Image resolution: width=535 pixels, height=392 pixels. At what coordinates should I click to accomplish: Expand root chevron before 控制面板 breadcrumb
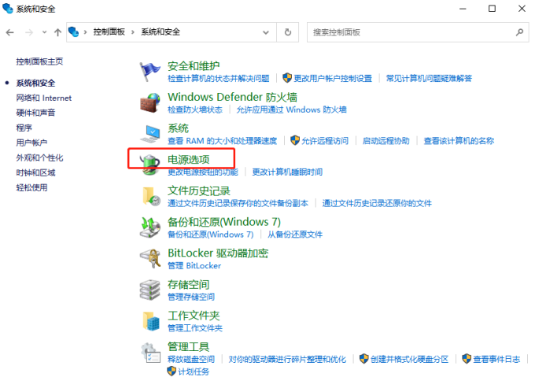click(x=85, y=32)
